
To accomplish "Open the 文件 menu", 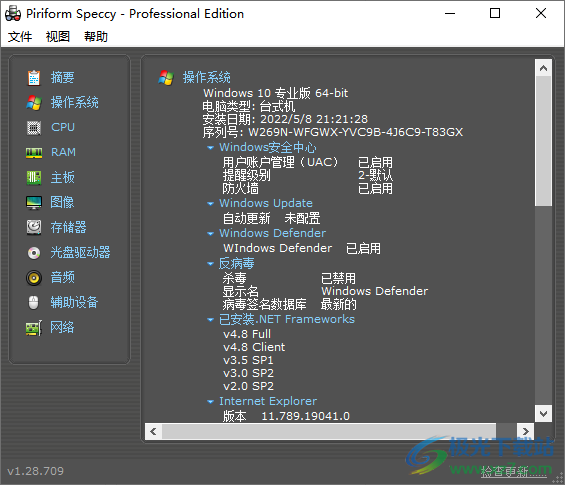I will [x=20, y=36].
